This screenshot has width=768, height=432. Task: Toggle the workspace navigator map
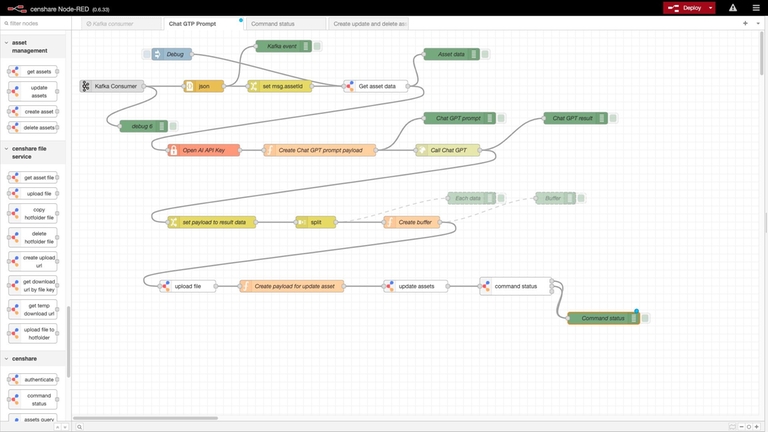pos(732,427)
